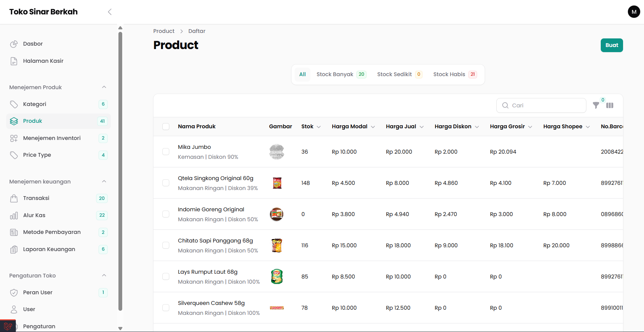Screen dimensions: 644x332
Task: Click the sidebar scroll up arrow
Action: (120, 28)
